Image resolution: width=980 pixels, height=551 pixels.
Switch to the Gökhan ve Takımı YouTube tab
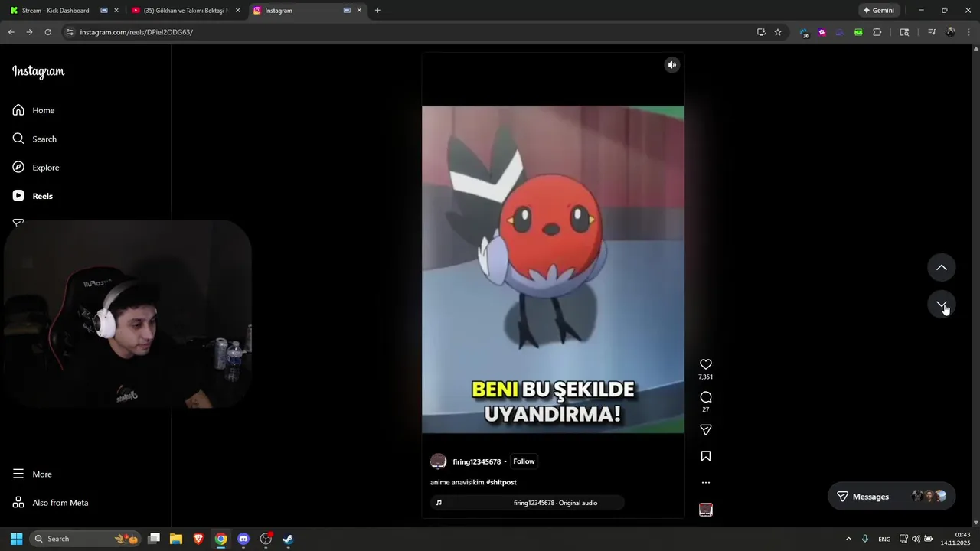[x=184, y=11]
